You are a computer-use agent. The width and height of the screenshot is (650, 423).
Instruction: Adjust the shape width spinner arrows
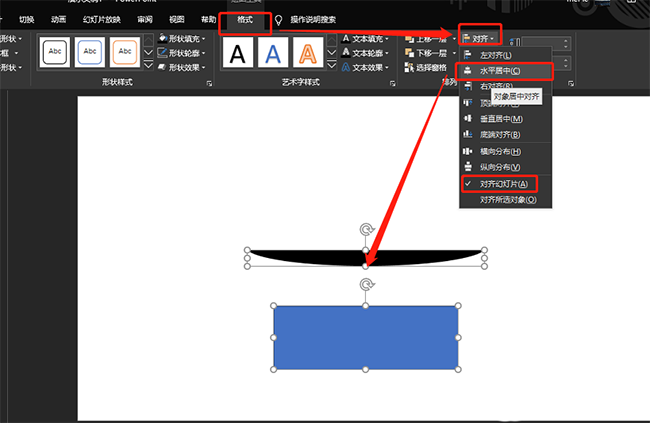tap(566, 63)
